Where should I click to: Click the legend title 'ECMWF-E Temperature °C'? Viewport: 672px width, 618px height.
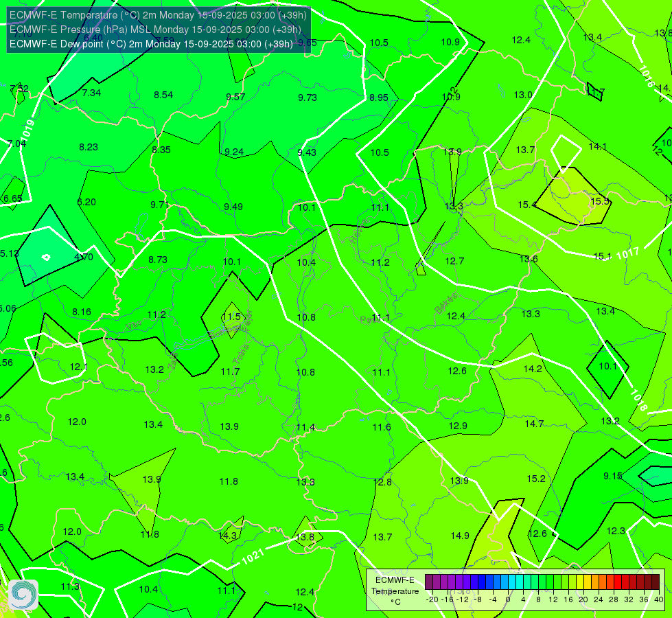pyautogui.click(x=395, y=591)
